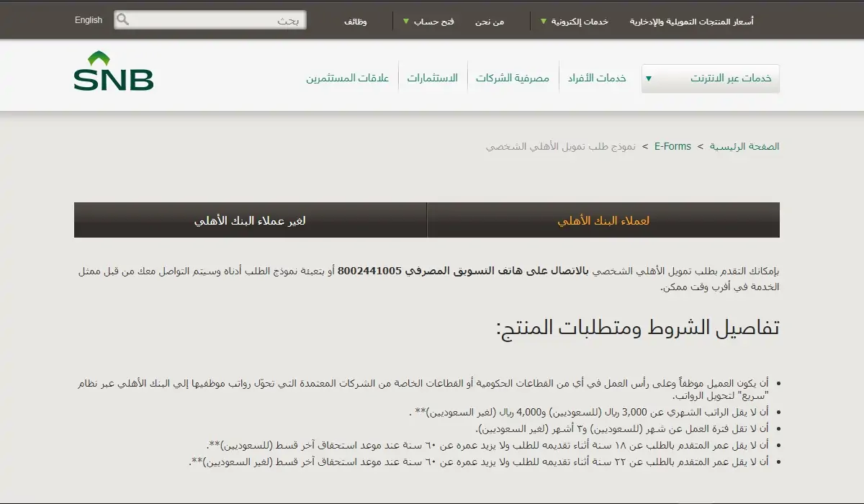Click the search (بحث) input field

[210, 20]
